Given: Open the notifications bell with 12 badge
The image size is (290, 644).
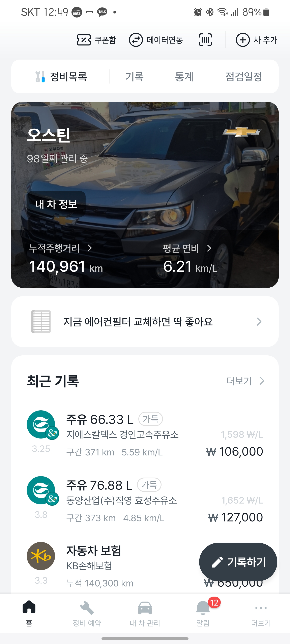Looking at the screenshot, I should coord(203,608).
